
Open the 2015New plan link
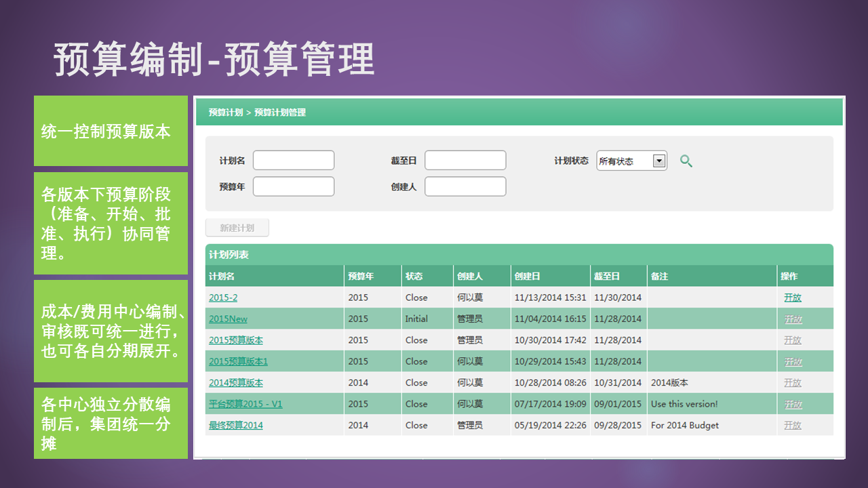(x=228, y=319)
